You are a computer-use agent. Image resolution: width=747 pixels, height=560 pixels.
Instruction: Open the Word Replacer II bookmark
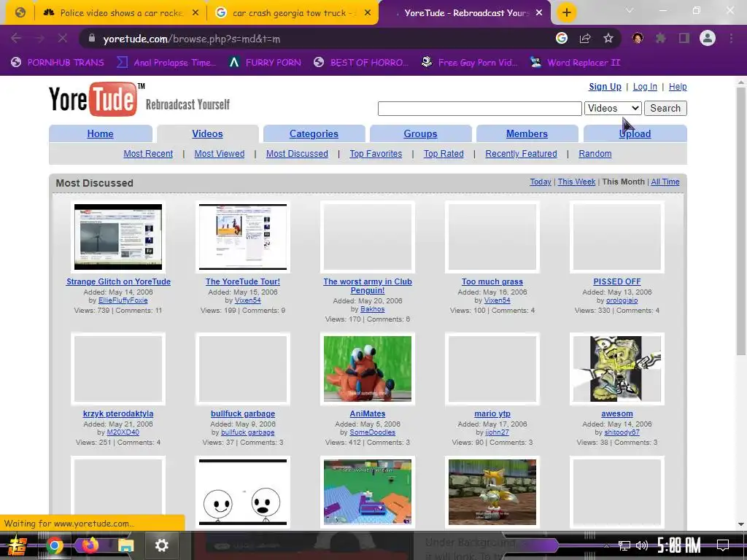(x=576, y=63)
